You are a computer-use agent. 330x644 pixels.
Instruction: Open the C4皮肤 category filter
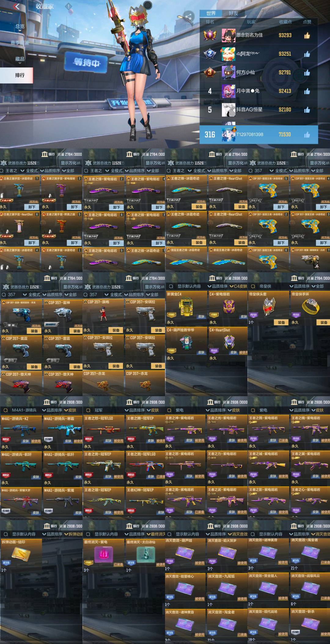point(238,286)
